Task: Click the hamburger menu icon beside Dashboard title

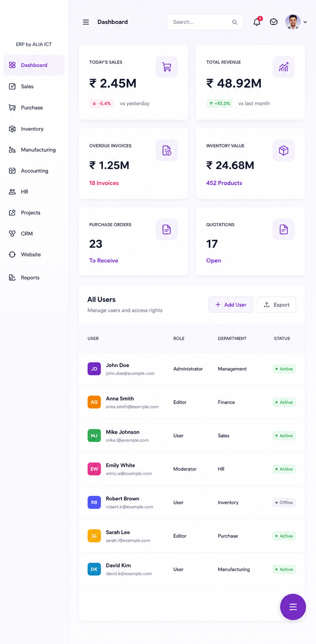Action: (x=86, y=22)
